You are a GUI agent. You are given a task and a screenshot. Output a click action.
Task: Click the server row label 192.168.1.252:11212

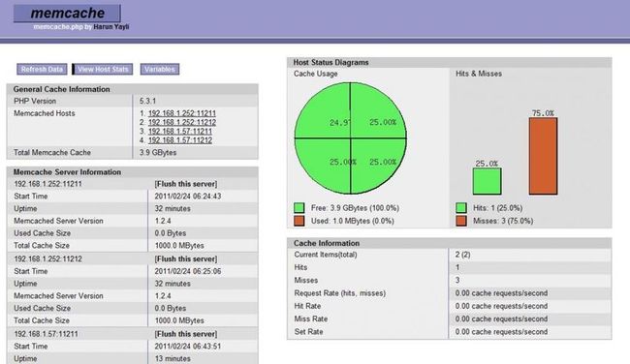click(47, 258)
